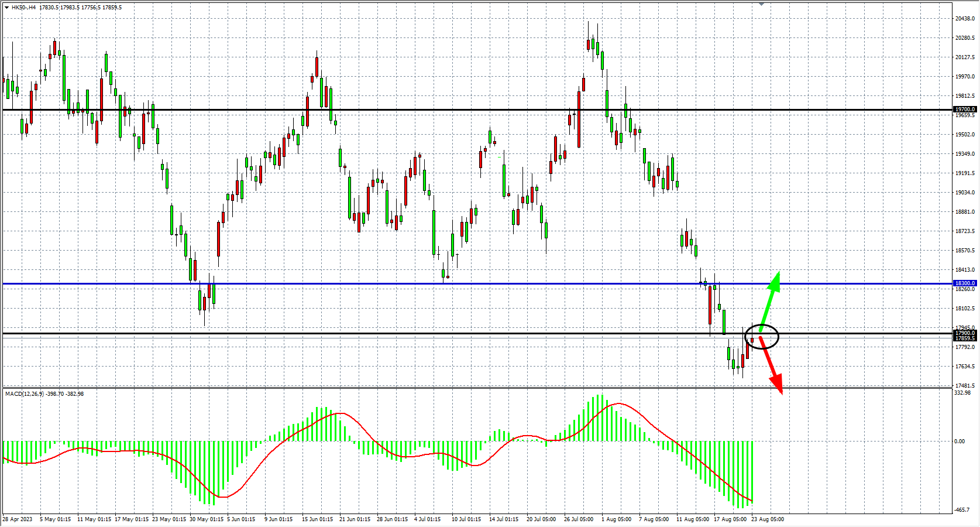Click the HK50-,H4 symbol title text
The width and height of the screenshot is (980, 527).
coord(24,8)
